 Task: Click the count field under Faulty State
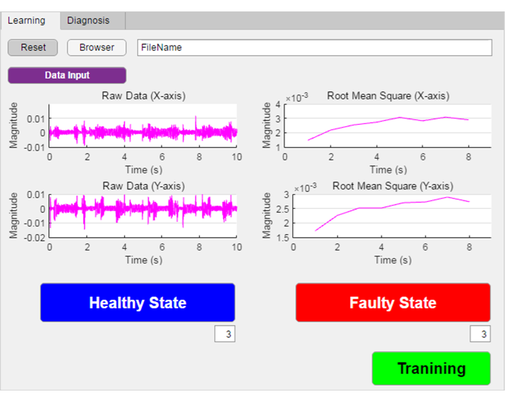click(480, 334)
